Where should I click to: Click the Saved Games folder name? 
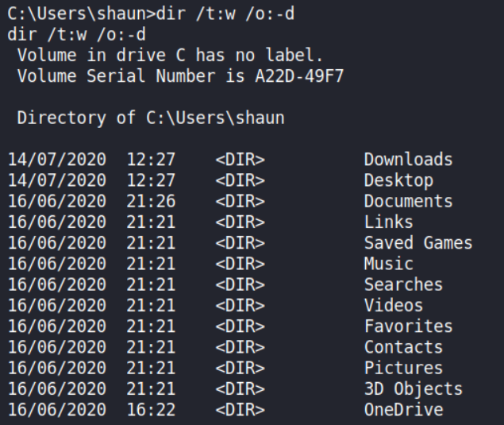(418, 243)
